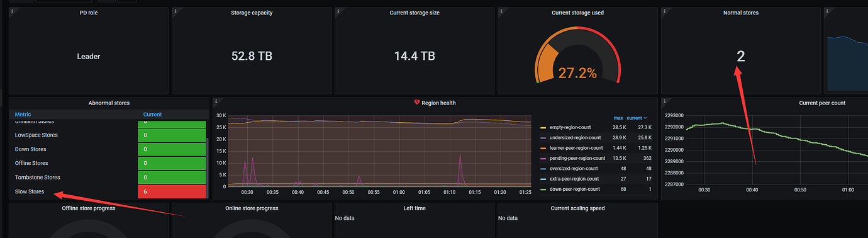Sort Abnormal stores table by Metric header
The image size is (868, 238).
pos(23,114)
